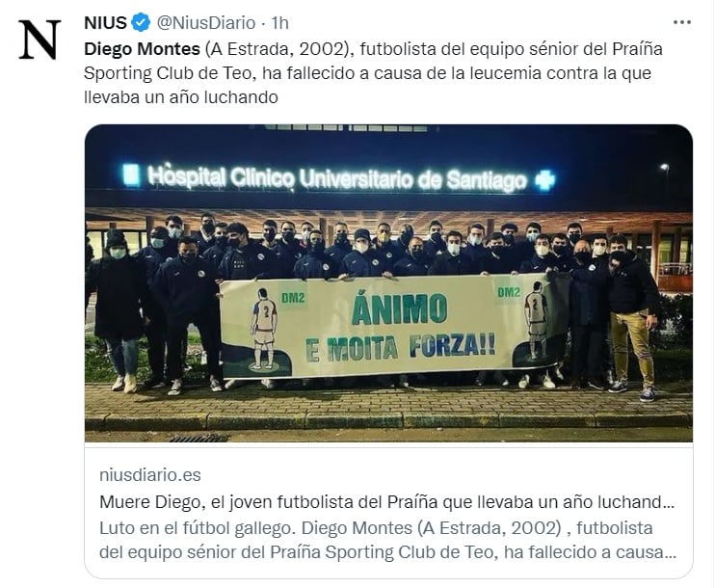Click the article description Luto en el fútbol gallego
The height and width of the screenshot is (588, 715).
tap(387, 540)
